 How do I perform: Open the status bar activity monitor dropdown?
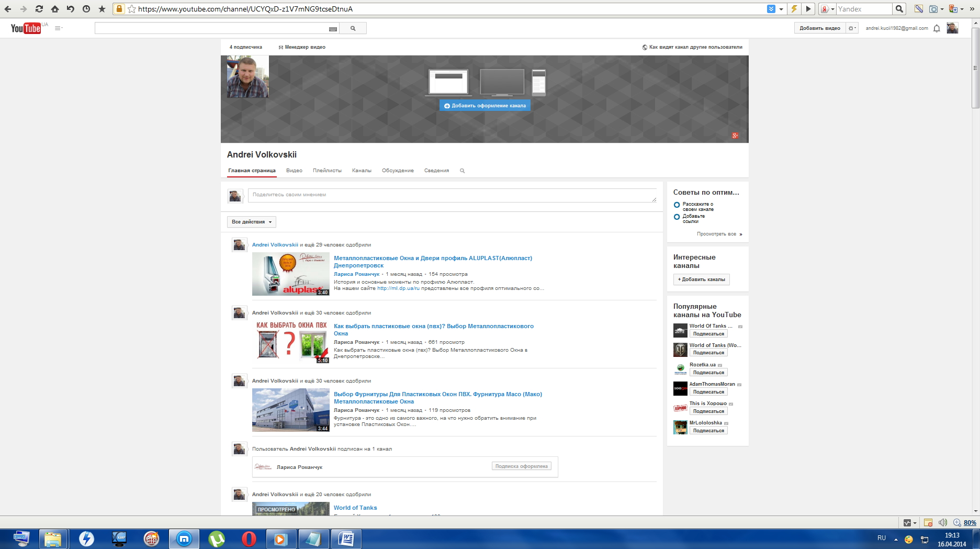click(910, 522)
